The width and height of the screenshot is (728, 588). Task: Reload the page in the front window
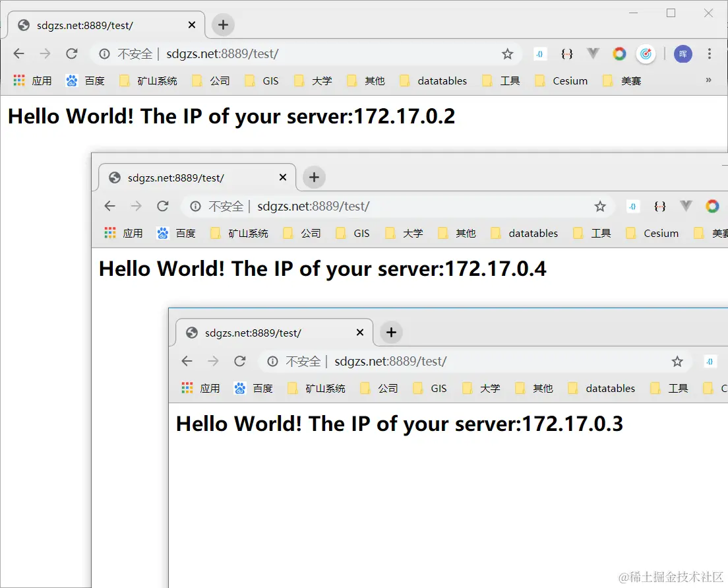pos(239,361)
